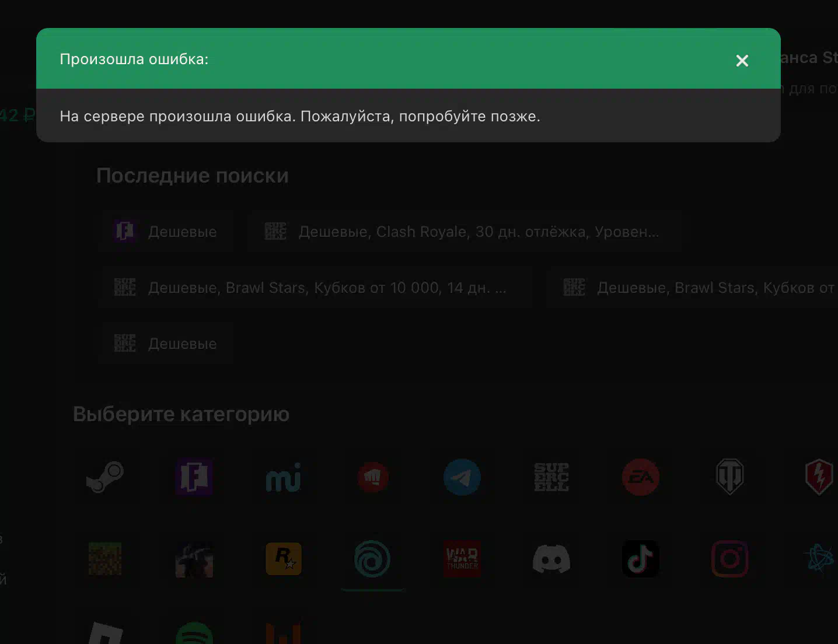The image size is (838, 644).
Task: Open recent Clash Royale search chip
Action: click(x=464, y=232)
